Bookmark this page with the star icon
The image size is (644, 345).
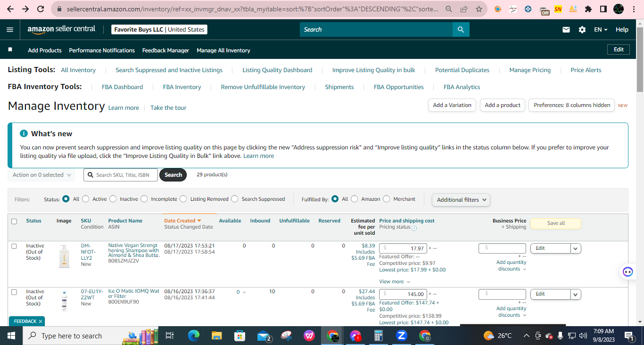[x=479, y=9]
